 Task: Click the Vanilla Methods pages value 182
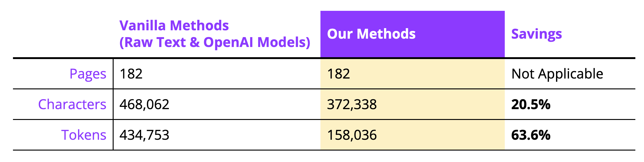(x=131, y=74)
